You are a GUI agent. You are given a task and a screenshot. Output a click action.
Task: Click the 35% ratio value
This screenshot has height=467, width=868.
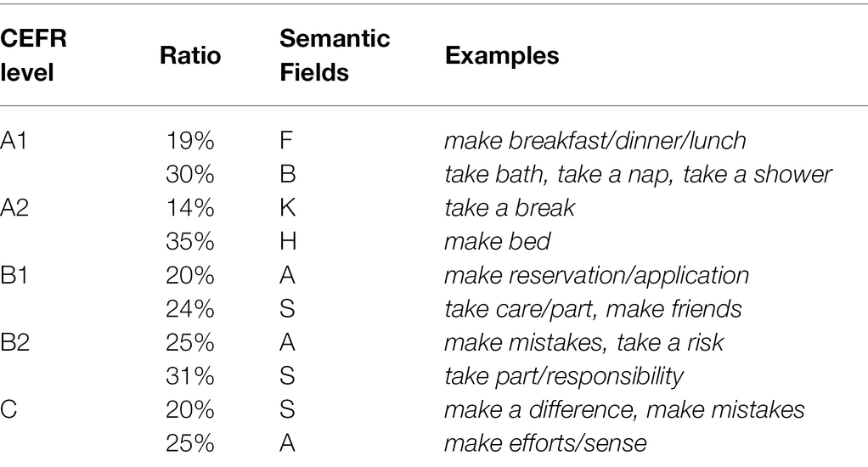click(190, 242)
